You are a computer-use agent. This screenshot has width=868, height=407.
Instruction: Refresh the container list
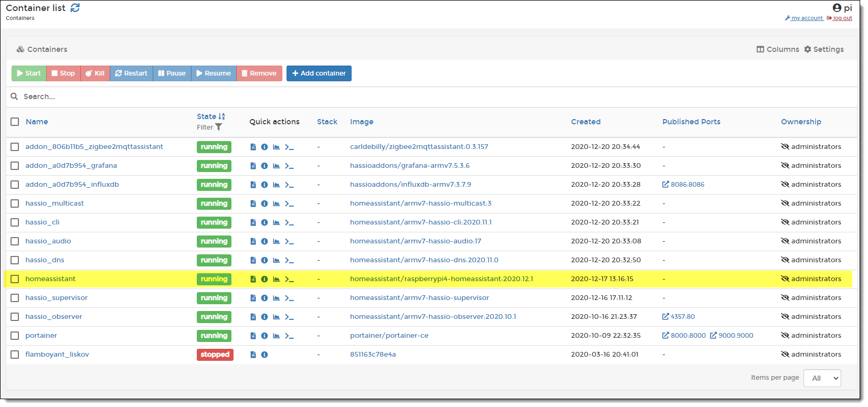click(x=75, y=8)
